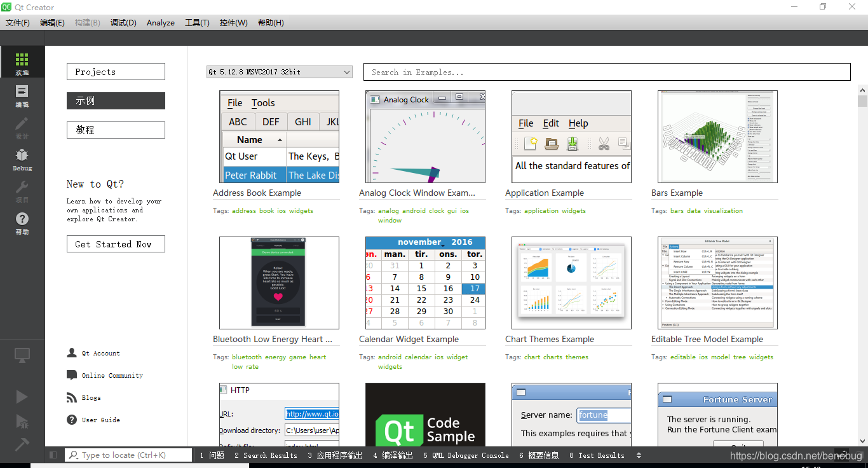The height and width of the screenshot is (468, 868).
Task: Click the 'application' tag link
Action: click(541, 210)
